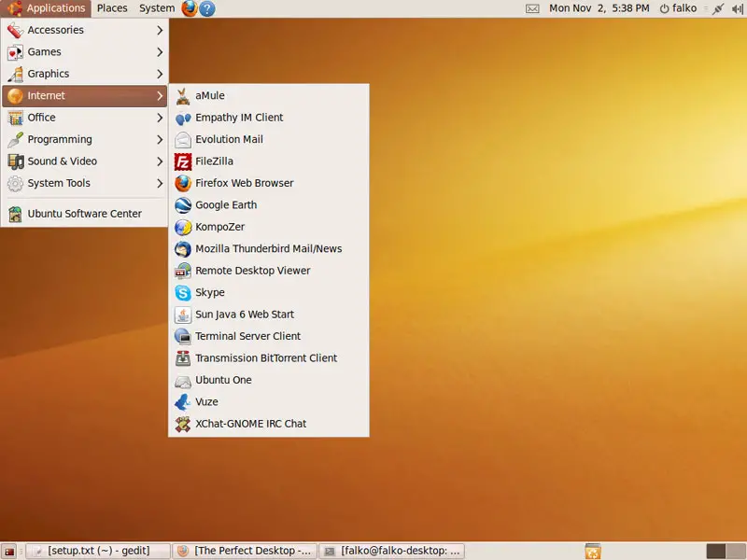
Task: Click the Remote Desktop Viewer icon
Action: tap(183, 271)
